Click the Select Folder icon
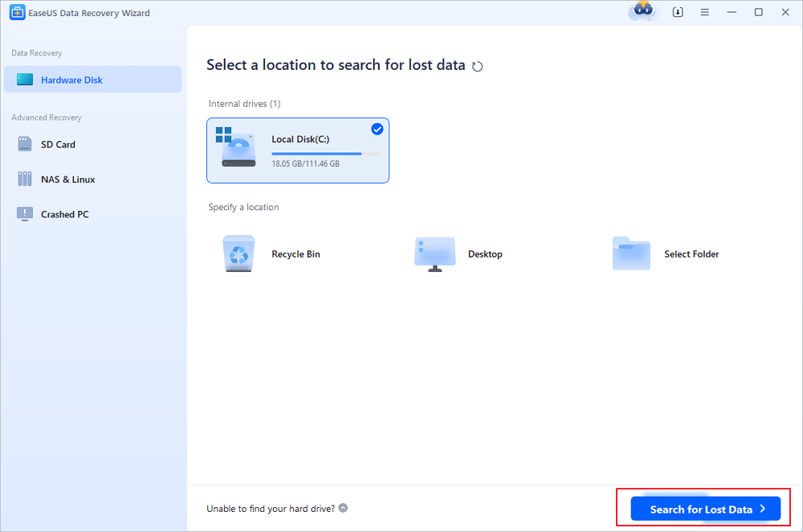Viewport: 803px width, 532px height. click(631, 254)
